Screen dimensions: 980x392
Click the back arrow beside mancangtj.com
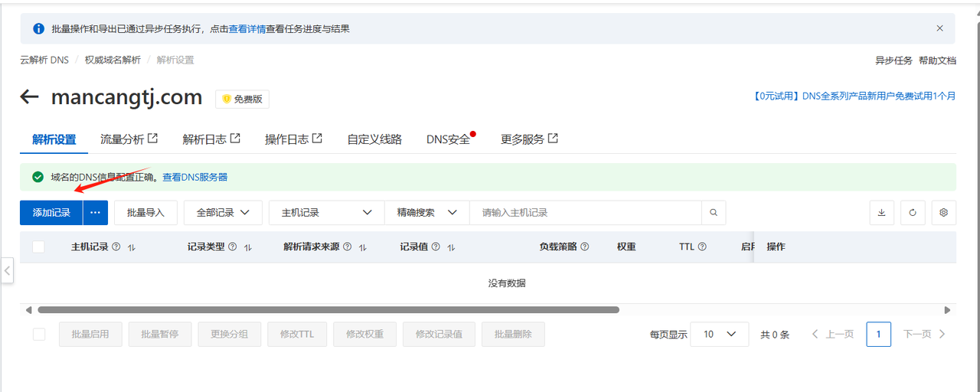click(x=29, y=96)
